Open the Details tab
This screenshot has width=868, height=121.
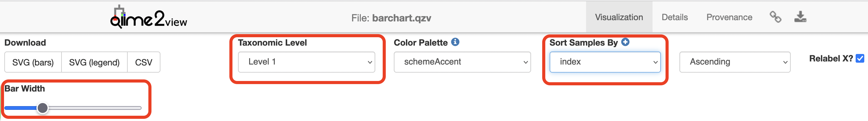pyautogui.click(x=674, y=17)
